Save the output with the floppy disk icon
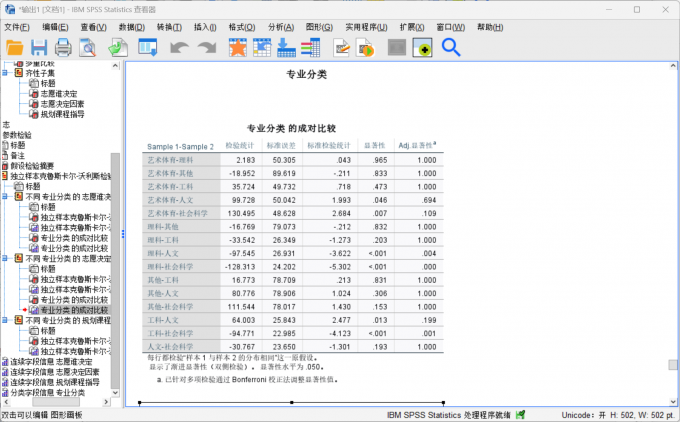The width and height of the screenshot is (680, 422). (x=39, y=47)
